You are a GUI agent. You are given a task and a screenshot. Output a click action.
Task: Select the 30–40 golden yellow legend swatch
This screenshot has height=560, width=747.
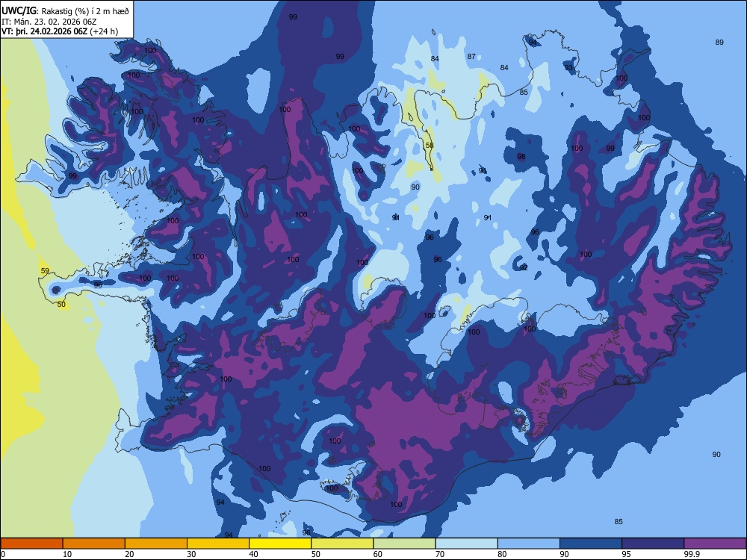click(218, 544)
